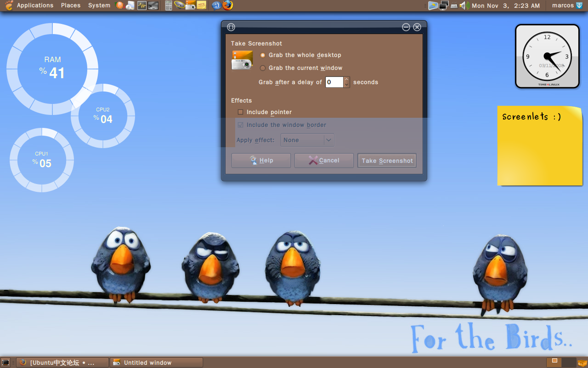Toggle Include the window border checkbox
Image resolution: width=588 pixels, height=368 pixels.
pos(282,125)
